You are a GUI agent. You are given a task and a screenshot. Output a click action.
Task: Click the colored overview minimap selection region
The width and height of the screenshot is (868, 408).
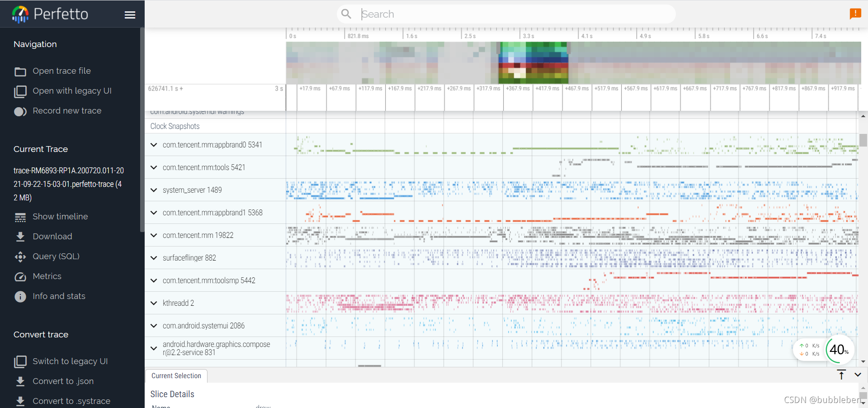(x=533, y=63)
